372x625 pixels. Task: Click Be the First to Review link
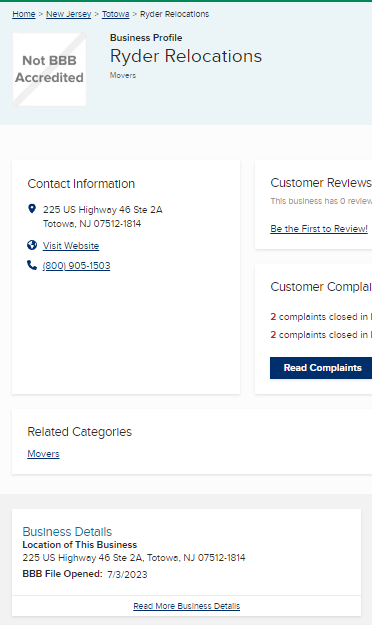(319, 229)
